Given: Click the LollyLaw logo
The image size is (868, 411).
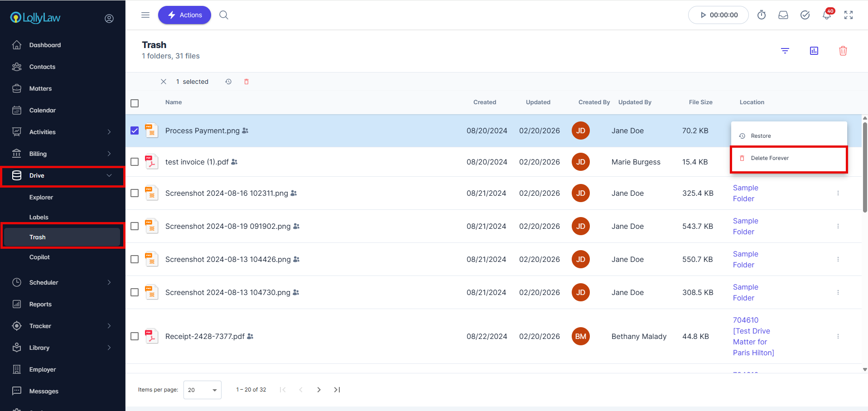Looking at the screenshot, I should 35,18.
